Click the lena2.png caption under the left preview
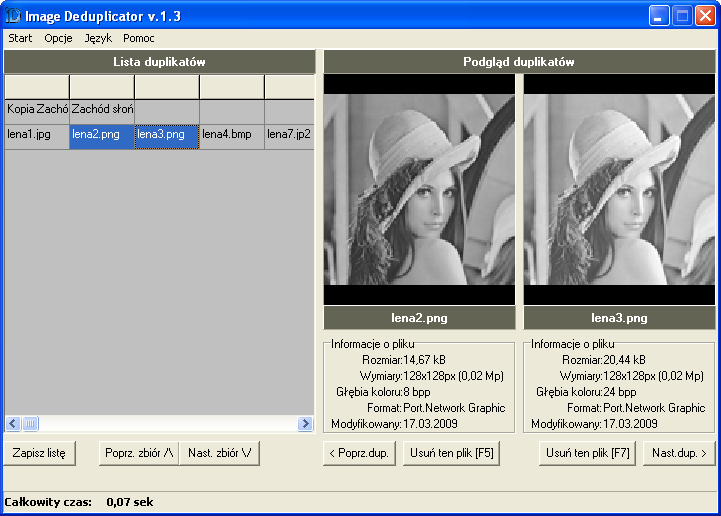This screenshot has height=516, width=721. point(419,318)
